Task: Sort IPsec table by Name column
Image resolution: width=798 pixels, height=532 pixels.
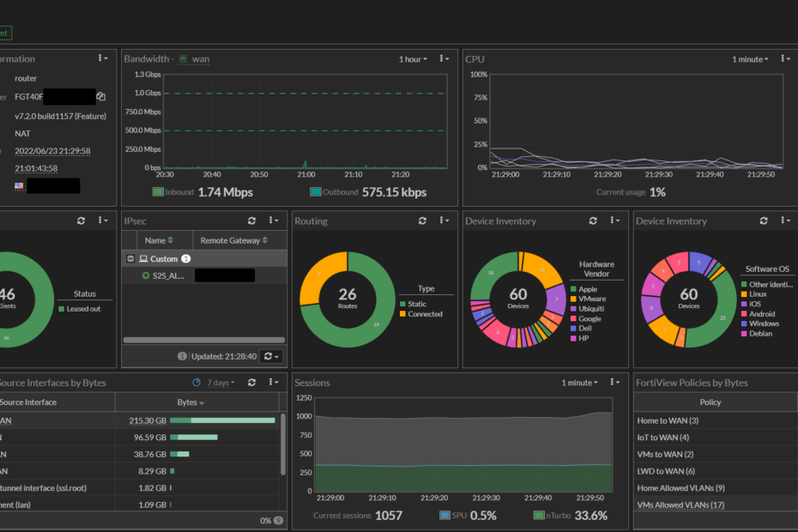Action: coord(158,241)
